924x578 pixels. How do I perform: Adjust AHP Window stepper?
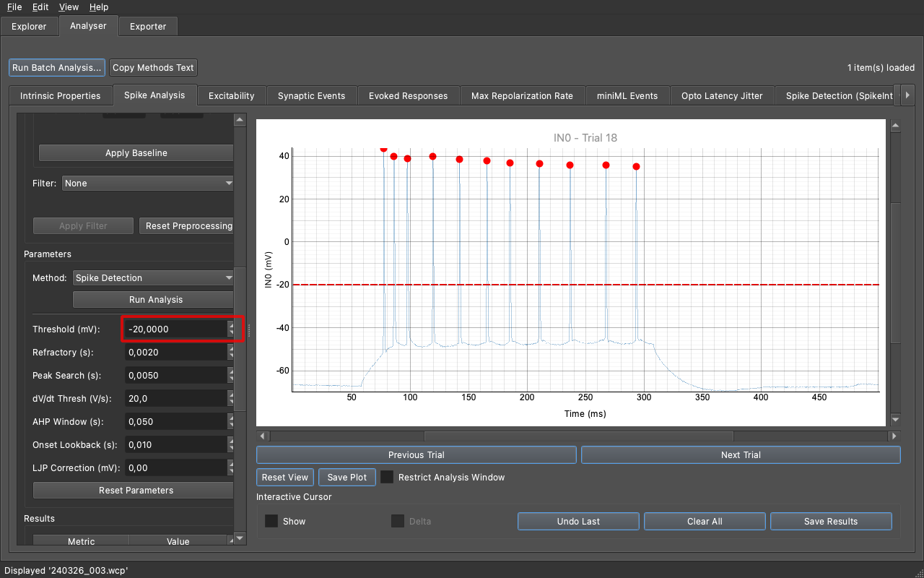point(231,422)
